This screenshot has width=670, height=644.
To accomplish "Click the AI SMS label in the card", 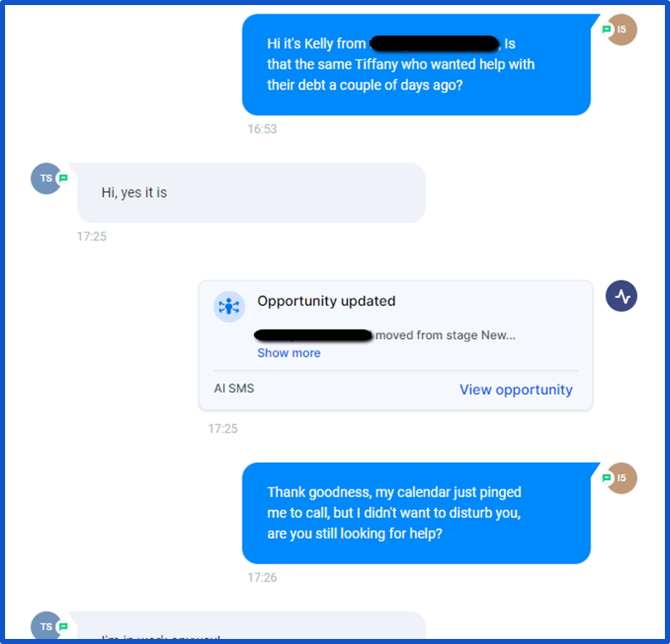I will [234, 389].
